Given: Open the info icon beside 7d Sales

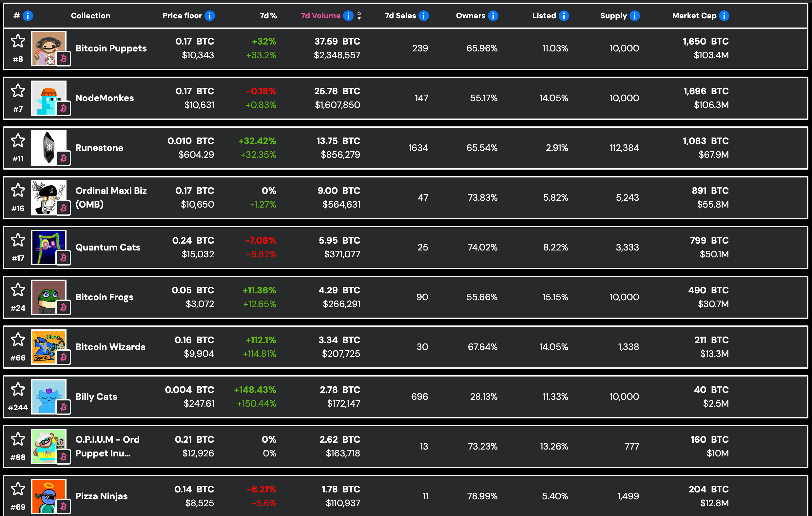Looking at the screenshot, I should [x=424, y=15].
